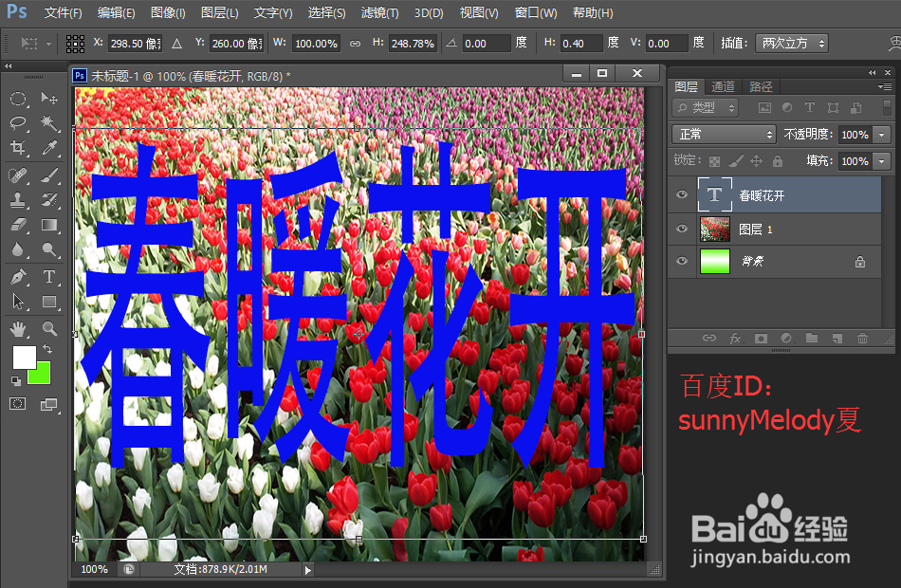Reset default foreground and background colors
This screenshot has width=901, height=588.
click(16, 380)
